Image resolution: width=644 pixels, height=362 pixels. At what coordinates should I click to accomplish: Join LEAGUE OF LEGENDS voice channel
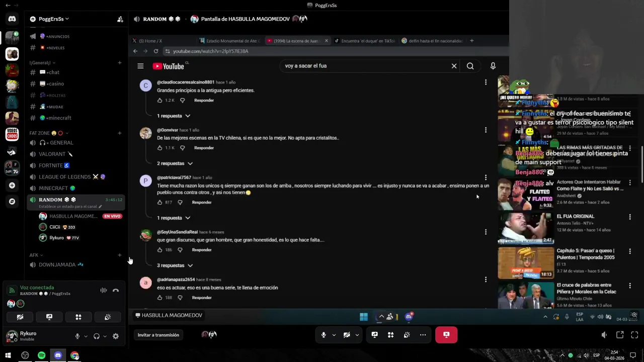(75, 177)
